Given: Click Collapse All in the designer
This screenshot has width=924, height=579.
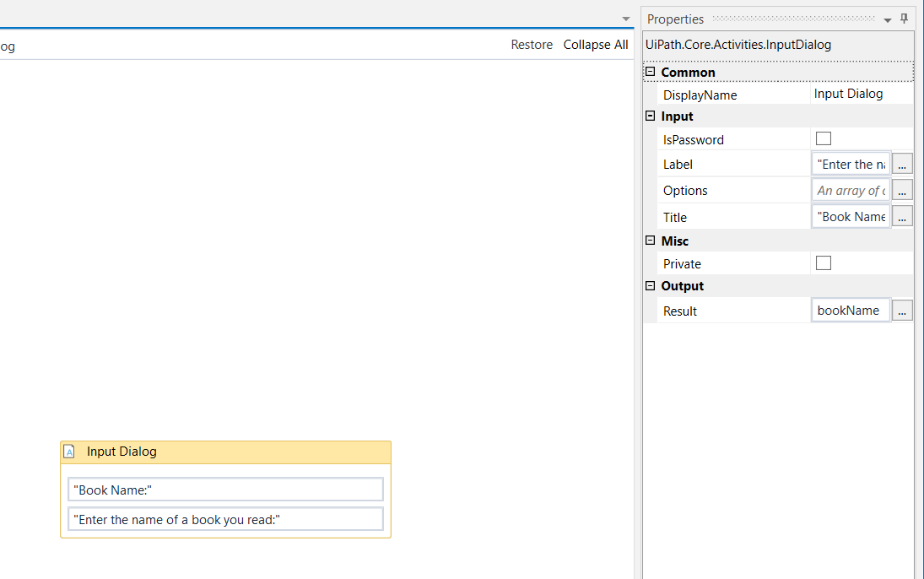Looking at the screenshot, I should pyautogui.click(x=595, y=45).
